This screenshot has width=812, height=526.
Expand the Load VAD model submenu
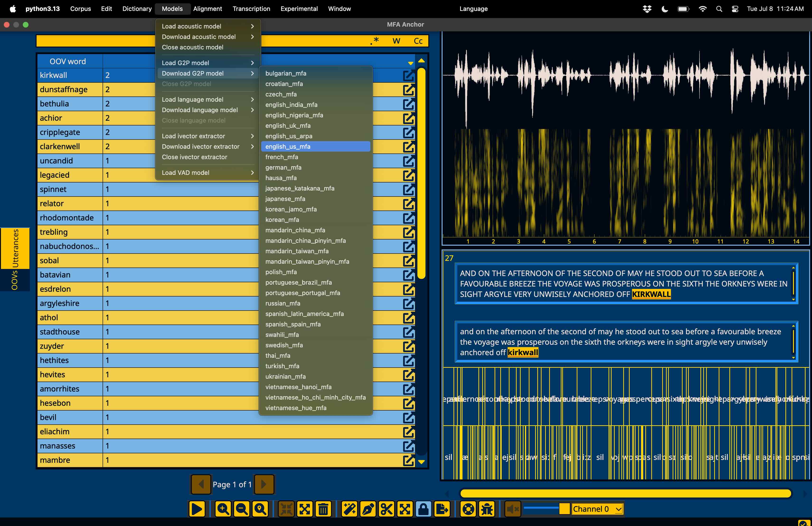[x=208, y=173]
